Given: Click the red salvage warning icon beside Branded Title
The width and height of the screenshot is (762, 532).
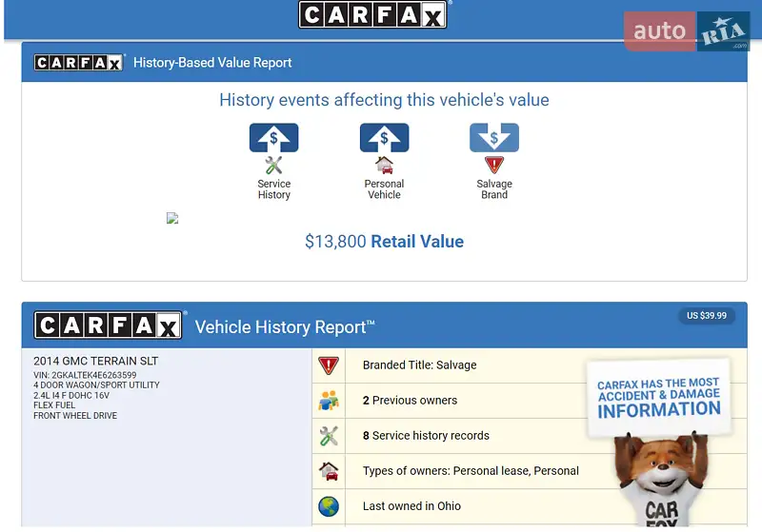Looking at the screenshot, I should [x=329, y=365].
